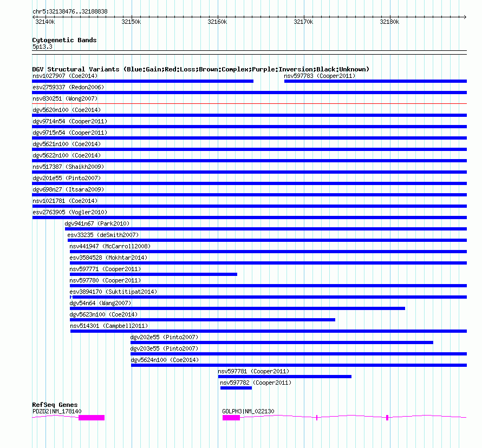Screen dimensions: 482x448
Task: Click dgv5623n100 (Coe2014) label
Action: [103, 314]
